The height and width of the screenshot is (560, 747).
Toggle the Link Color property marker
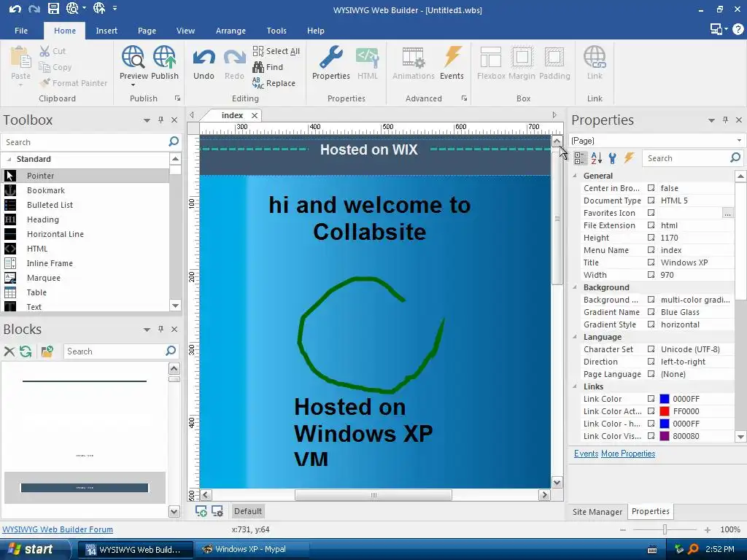651,399
